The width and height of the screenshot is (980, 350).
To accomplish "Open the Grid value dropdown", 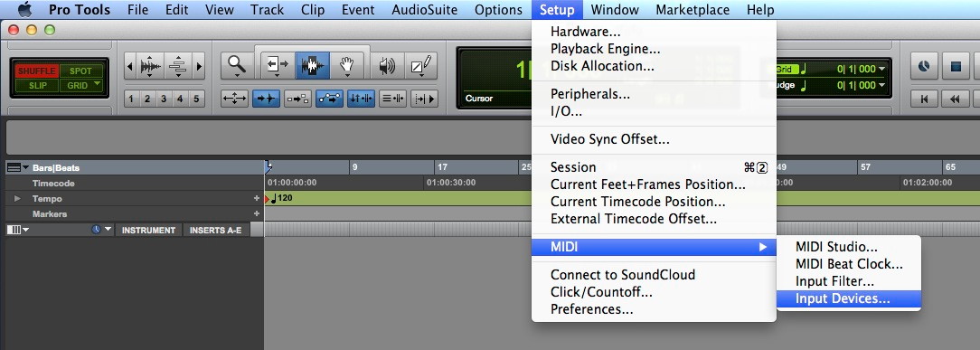I will (881, 69).
